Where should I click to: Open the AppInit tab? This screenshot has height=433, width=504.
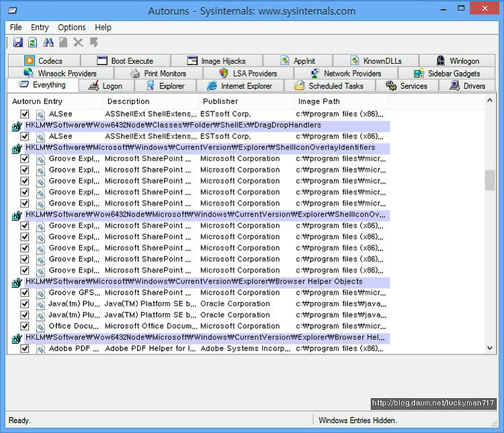298,60
